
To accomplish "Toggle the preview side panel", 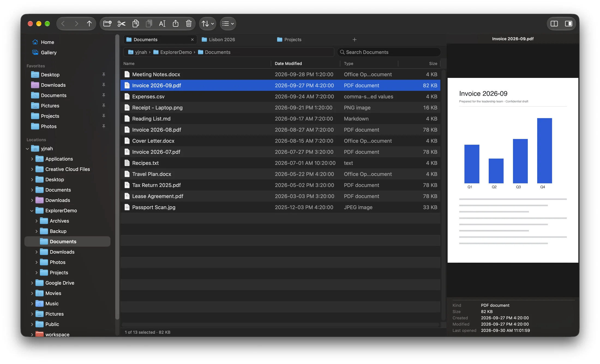I will 569,24.
